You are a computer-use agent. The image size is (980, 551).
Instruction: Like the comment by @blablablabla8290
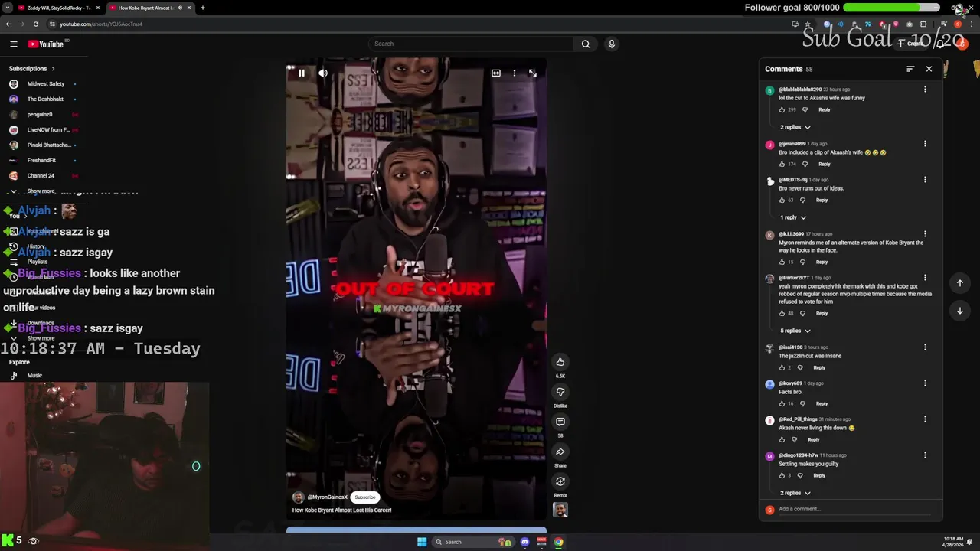pyautogui.click(x=782, y=109)
